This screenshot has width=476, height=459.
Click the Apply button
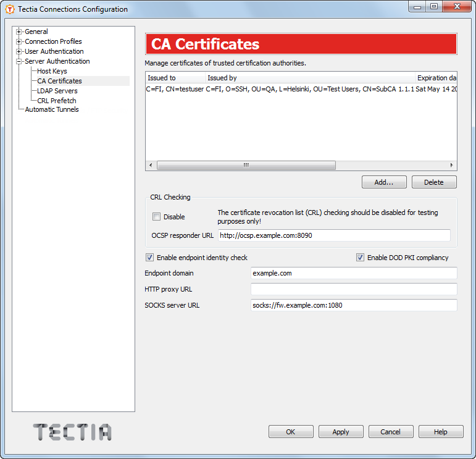point(341,432)
